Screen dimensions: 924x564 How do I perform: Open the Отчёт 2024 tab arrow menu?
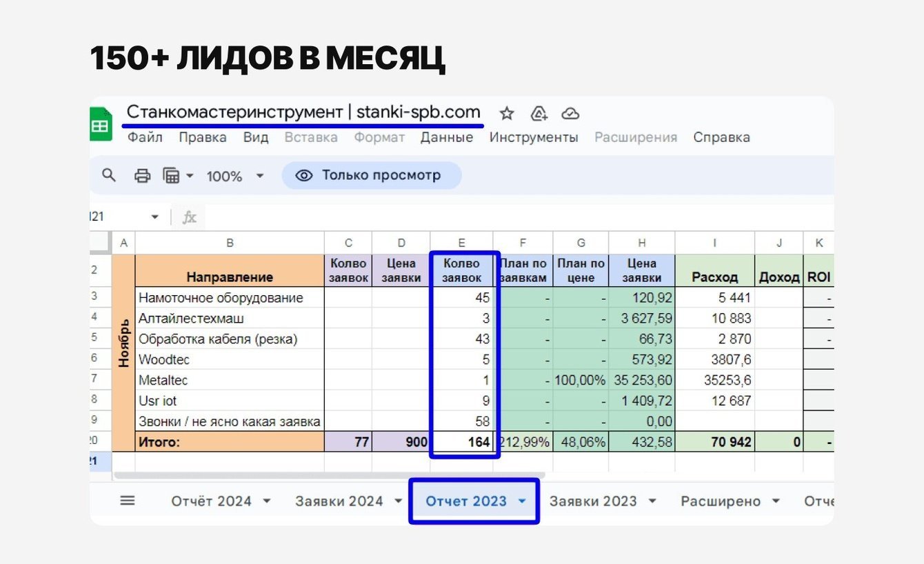267,501
